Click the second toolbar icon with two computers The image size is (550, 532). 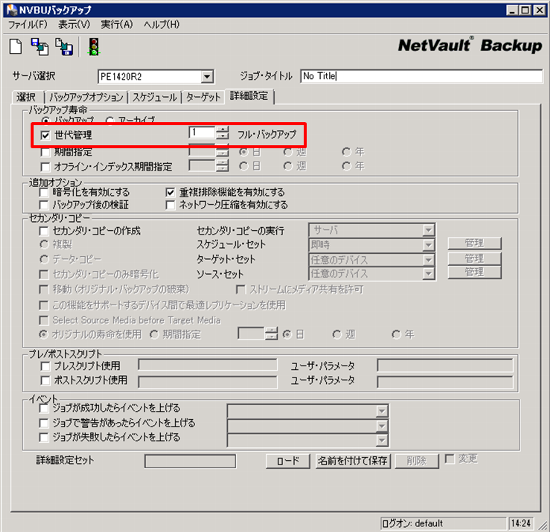click(40, 47)
